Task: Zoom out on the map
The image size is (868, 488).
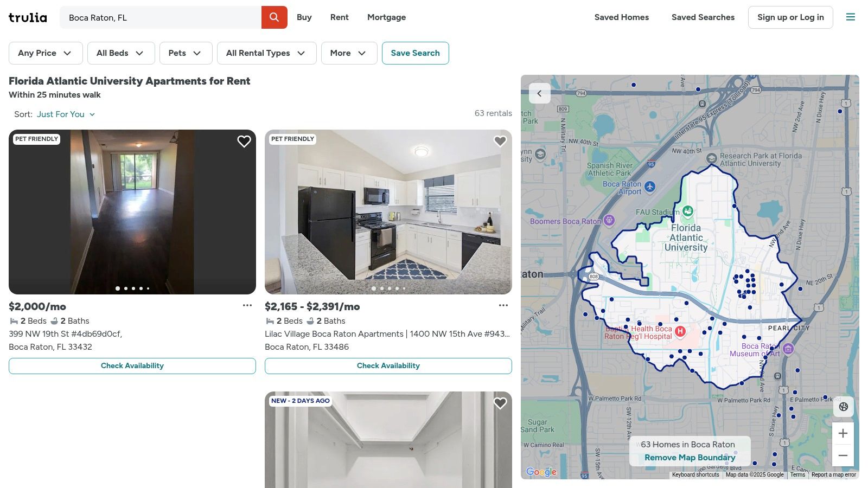Action: pyautogui.click(x=843, y=455)
